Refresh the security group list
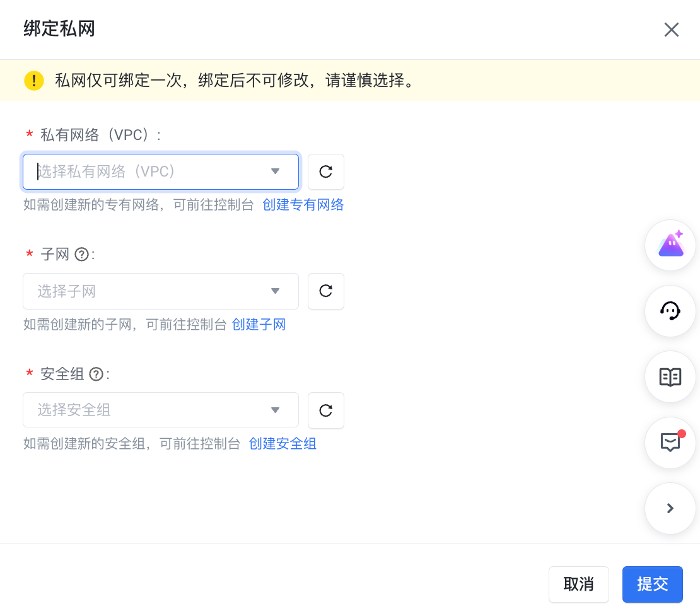This screenshot has width=700, height=609. click(326, 410)
